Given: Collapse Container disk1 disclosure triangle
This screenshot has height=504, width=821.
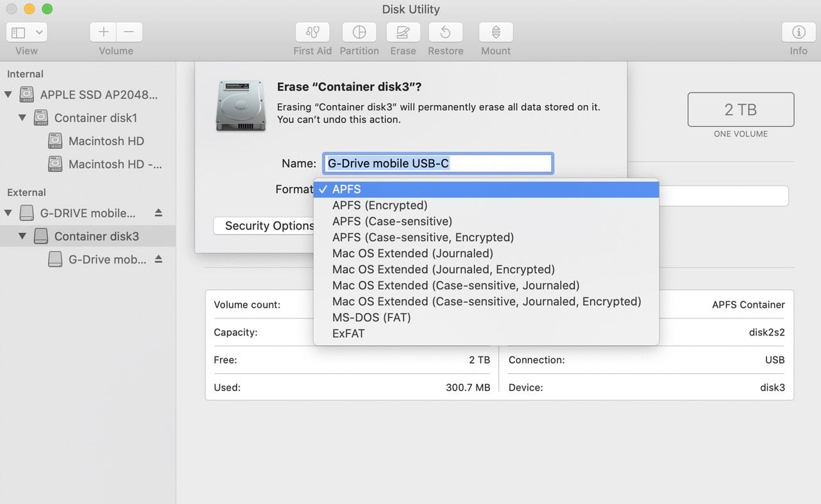Looking at the screenshot, I should point(22,118).
